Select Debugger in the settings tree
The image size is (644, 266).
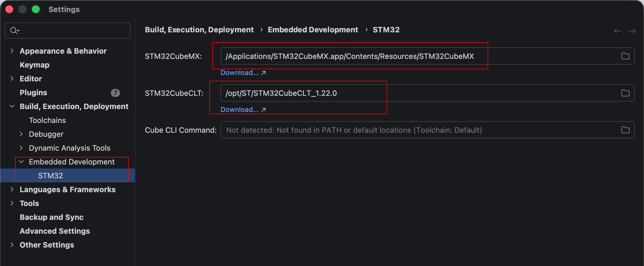click(x=46, y=134)
